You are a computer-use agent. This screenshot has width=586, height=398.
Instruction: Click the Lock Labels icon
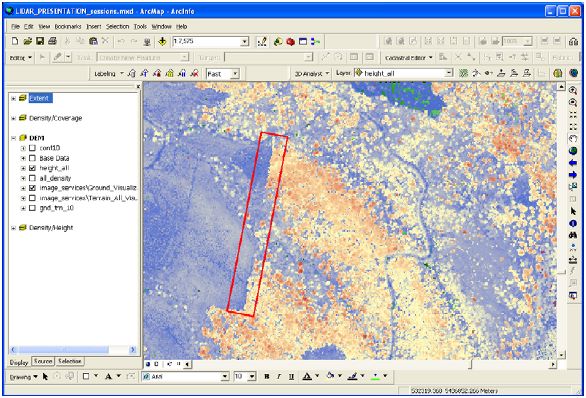point(170,74)
